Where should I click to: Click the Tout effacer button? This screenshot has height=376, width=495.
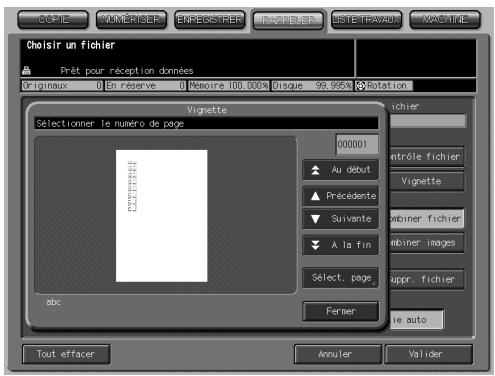[66, 354]
